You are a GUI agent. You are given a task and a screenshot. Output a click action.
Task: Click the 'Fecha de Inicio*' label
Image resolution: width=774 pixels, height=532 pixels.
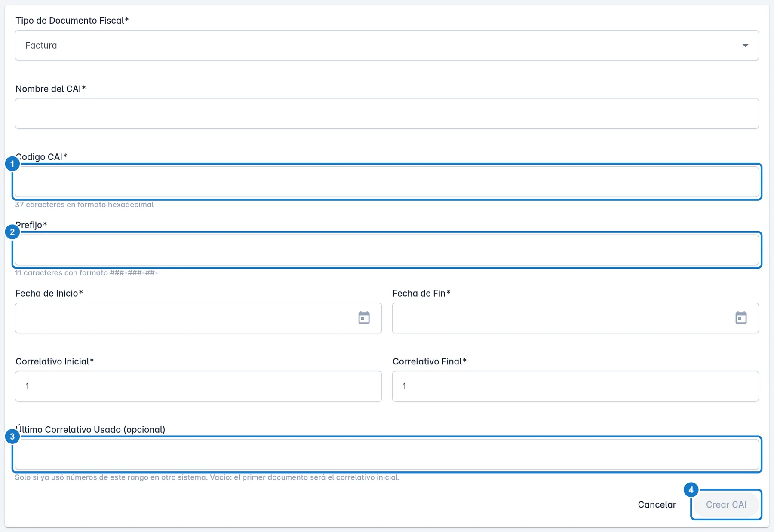pyautogui.click(x=49, y=294)
